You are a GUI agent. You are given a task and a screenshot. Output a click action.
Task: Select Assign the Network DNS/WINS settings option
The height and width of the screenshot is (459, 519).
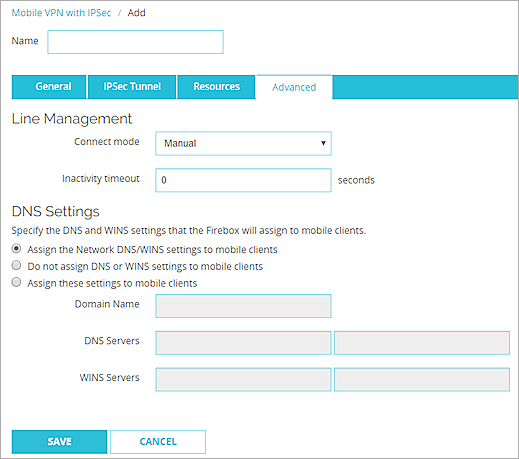[16, 249]
